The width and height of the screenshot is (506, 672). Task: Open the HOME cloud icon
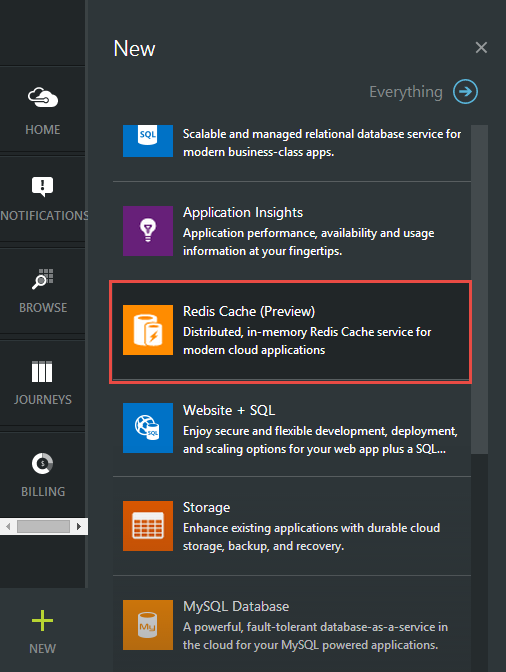(43, 97)
